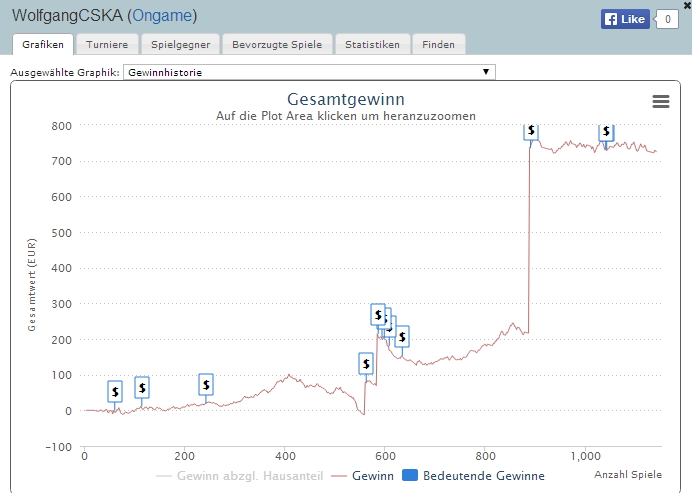Click the WolfgangCSKA player name heading
The height and width of the screenshot is (493, 692).
tap(67, 16)
